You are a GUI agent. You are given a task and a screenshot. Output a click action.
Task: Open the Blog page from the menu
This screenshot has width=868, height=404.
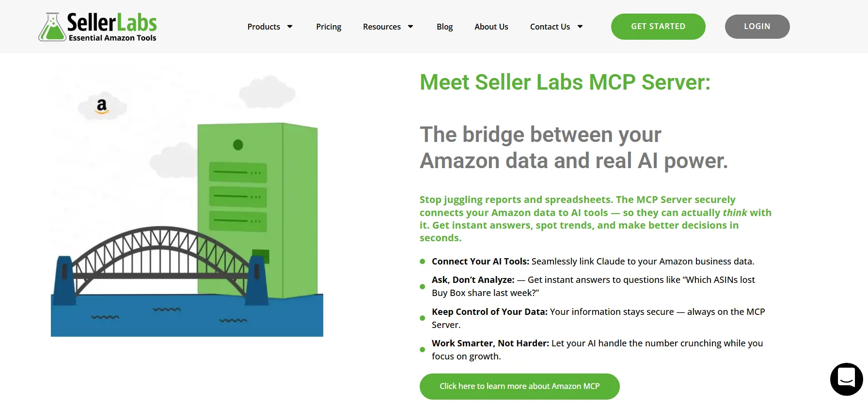[444, 27]
